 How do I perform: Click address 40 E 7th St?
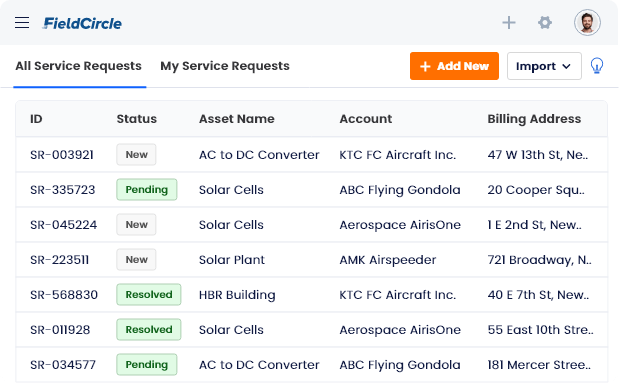[x=538, y=295]
